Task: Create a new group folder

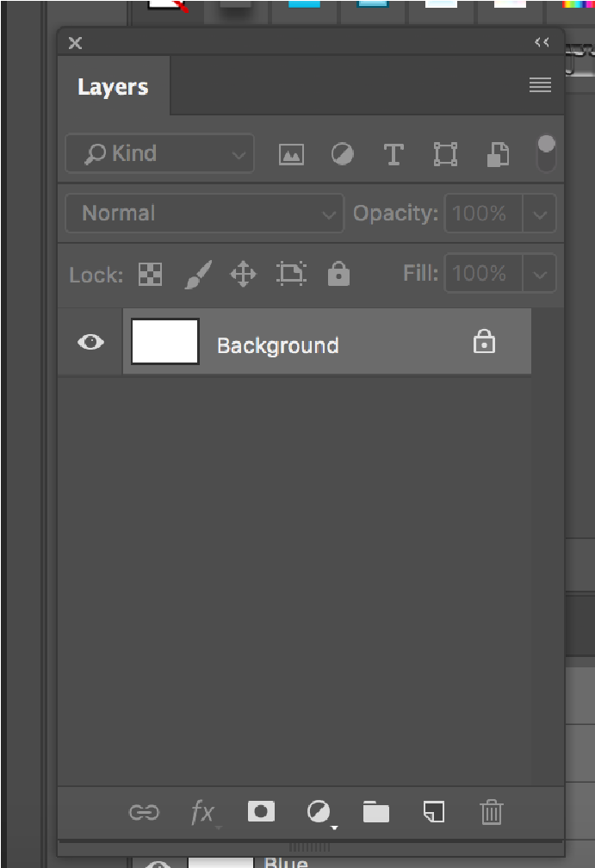Action: [376, 812]
